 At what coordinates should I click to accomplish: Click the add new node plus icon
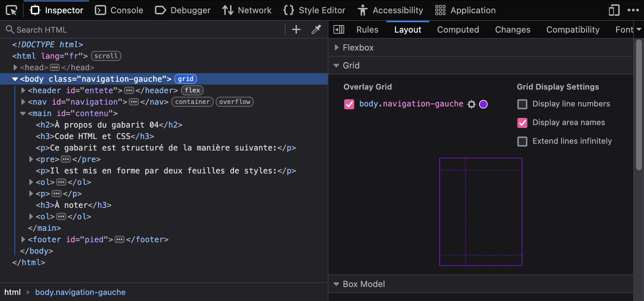pyautogui.click(x=296, y=29)
